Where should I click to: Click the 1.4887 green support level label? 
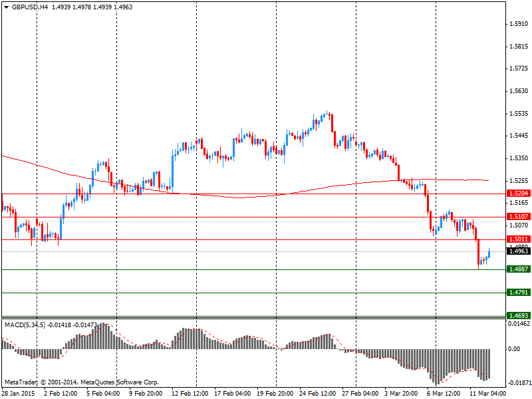519,269
